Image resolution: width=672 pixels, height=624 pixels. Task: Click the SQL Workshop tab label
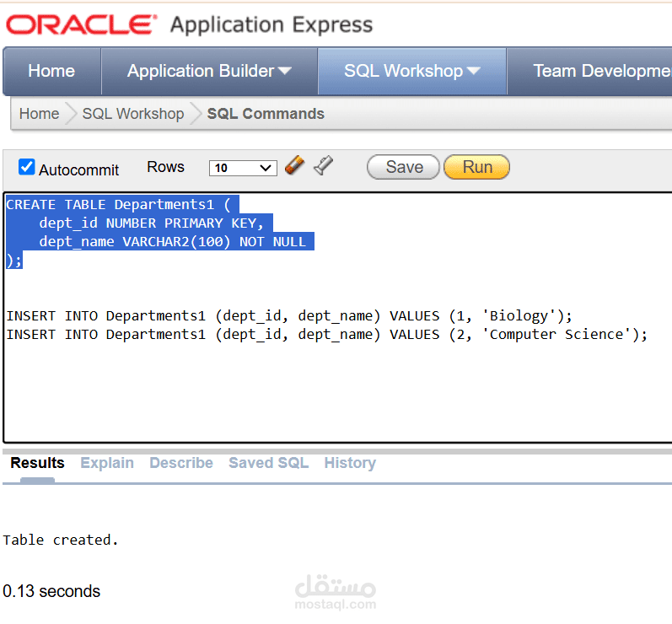pos(403,71)
